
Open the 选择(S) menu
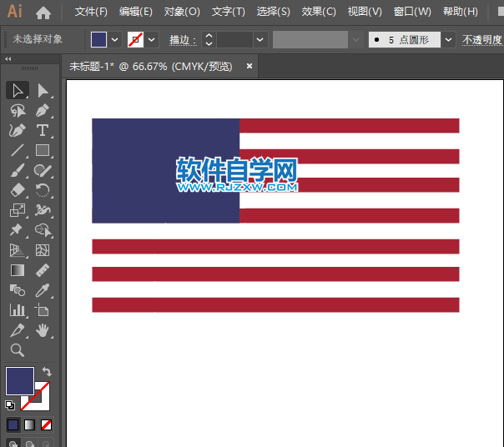tap(273, 12)
